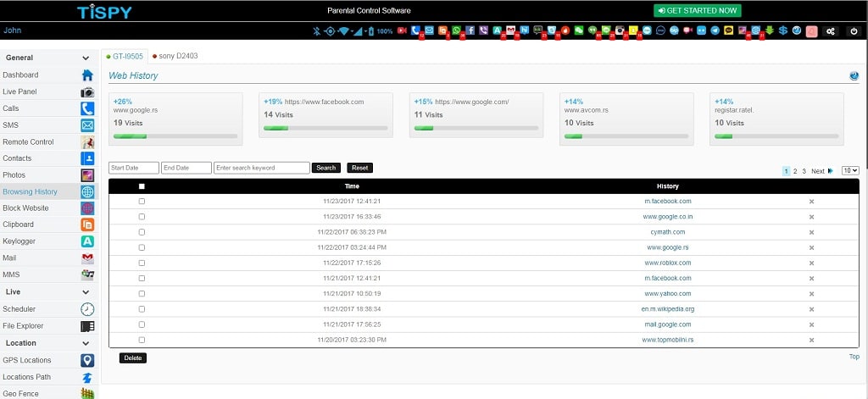Check the www.google.rs row checkbox

coord(142,247)
